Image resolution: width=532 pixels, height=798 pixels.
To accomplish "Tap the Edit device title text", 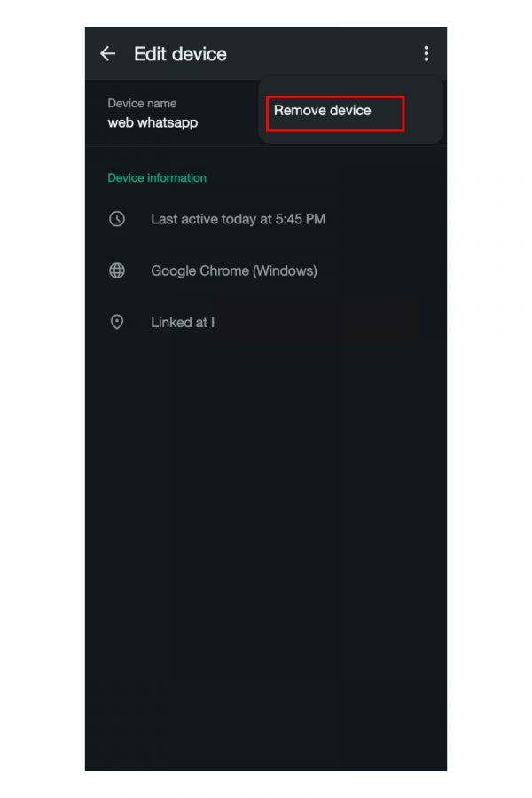I will tap(180, 54).
